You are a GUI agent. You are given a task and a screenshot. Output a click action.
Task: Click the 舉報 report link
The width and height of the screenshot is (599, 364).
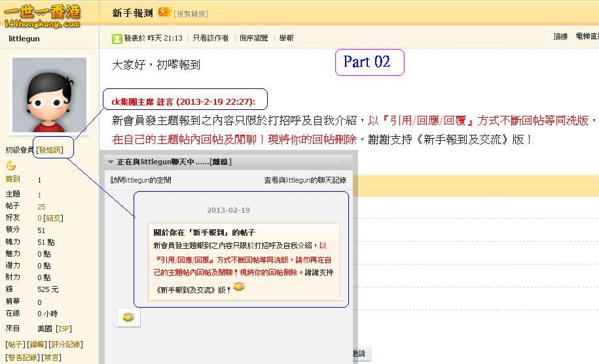(287, 38)
